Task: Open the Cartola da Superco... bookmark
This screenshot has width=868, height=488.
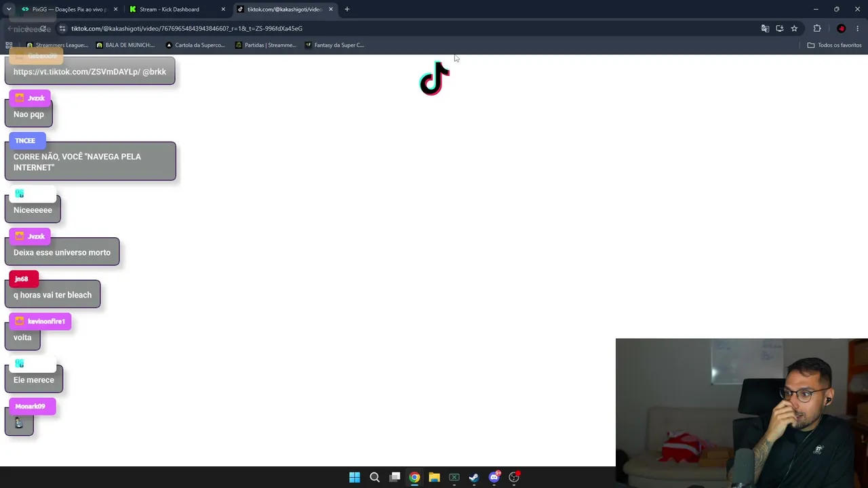Action: tap(195, 45)
